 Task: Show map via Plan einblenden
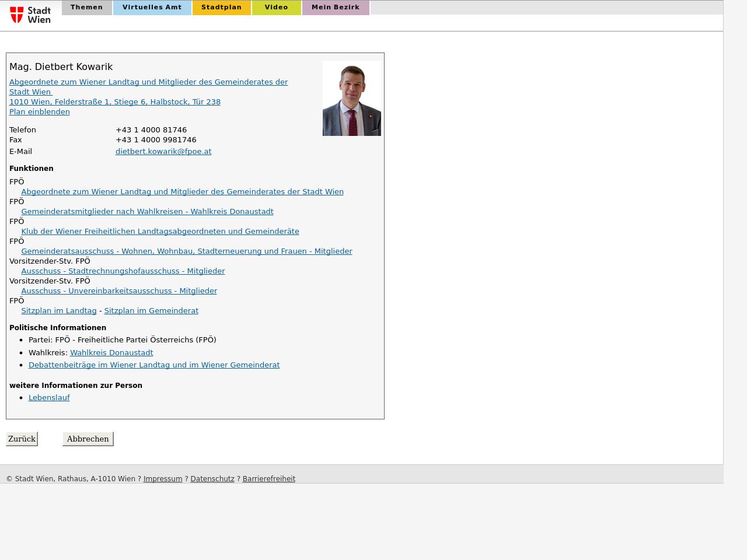[39, 111]
